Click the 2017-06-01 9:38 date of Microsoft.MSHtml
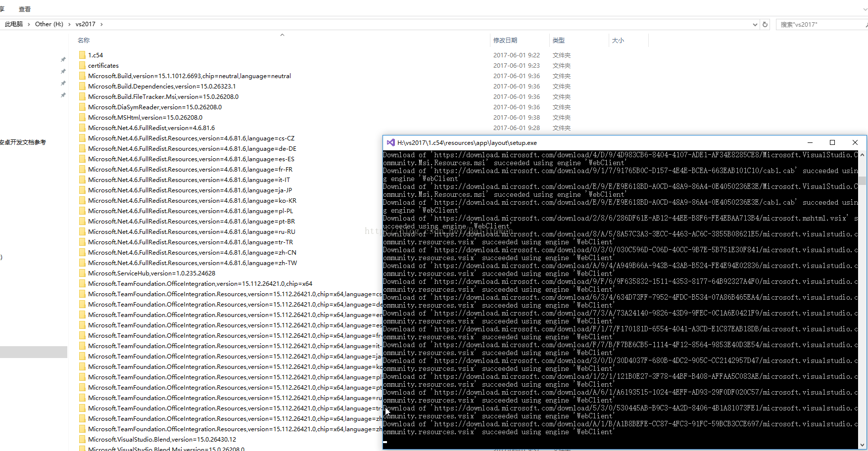 (517, 117)
